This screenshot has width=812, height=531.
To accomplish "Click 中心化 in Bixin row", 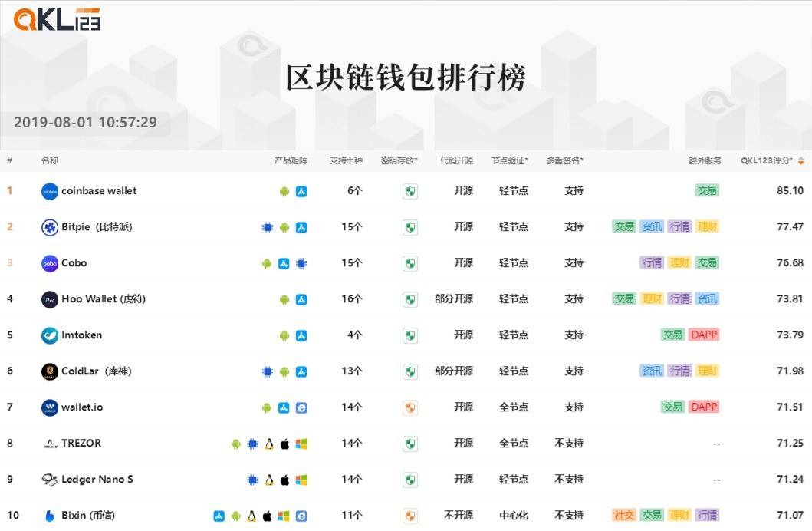I will 514,516.
